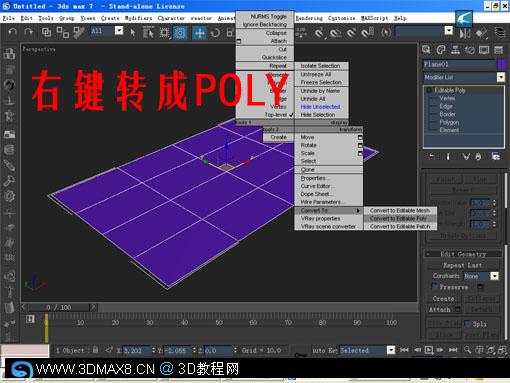
Task: Toggle Show End Result icon
Action: click(x=448, y=156)
